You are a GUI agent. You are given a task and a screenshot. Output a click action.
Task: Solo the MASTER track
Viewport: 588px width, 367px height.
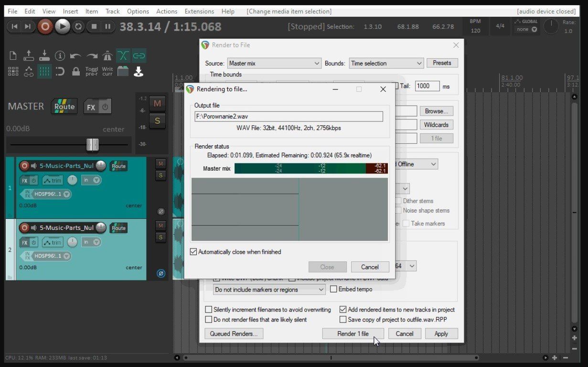point(157,121)
